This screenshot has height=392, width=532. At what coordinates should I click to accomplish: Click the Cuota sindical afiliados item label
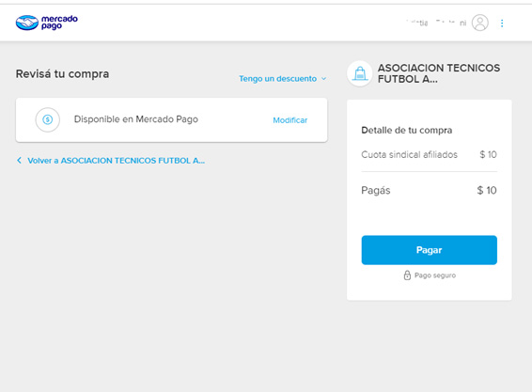(409, 155)
